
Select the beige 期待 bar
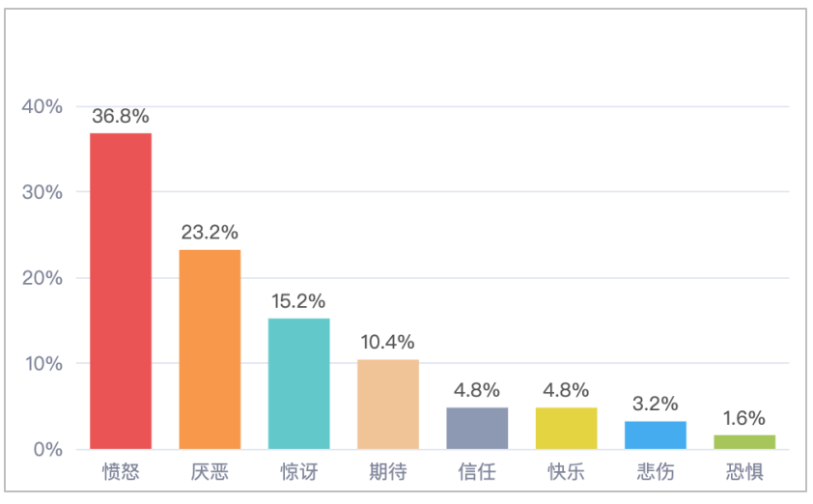(387, 404)
